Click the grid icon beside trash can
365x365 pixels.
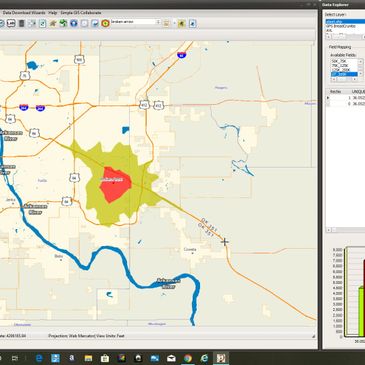pyautogui.click(x=32, y=23)
